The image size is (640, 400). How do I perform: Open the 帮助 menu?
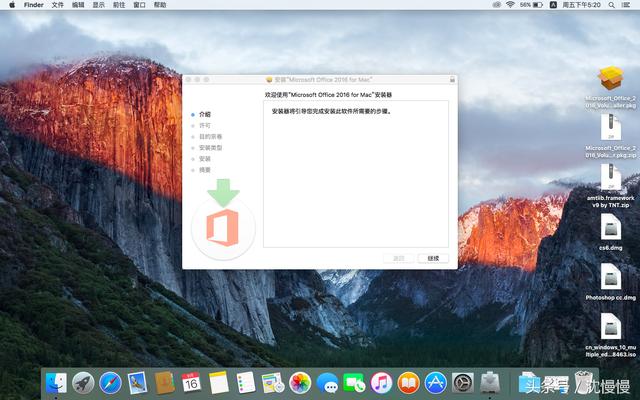pyautogui.click(x=160, y=5)
